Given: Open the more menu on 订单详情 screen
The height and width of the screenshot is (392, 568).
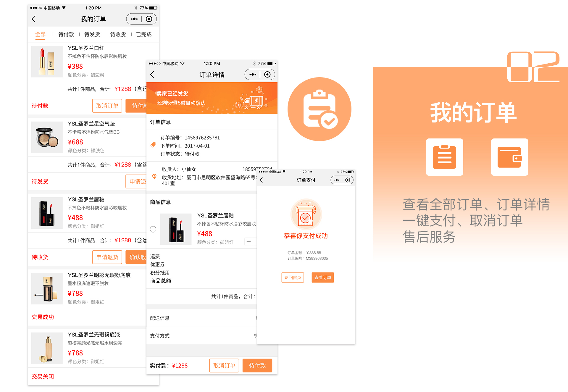Looking at the screenshot, I should [x=253, y=75].
